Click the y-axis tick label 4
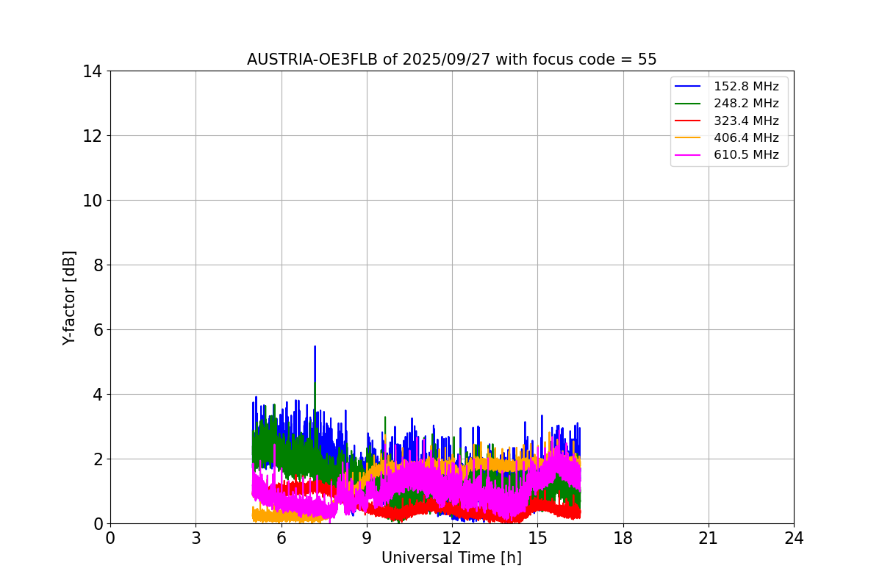This screenshot has height=588, width=882. [97, 395]
